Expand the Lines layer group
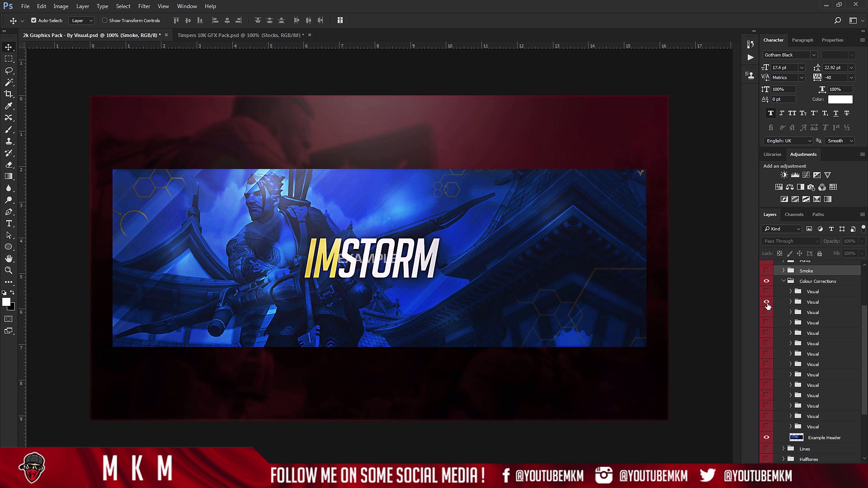 pos(783,449)
